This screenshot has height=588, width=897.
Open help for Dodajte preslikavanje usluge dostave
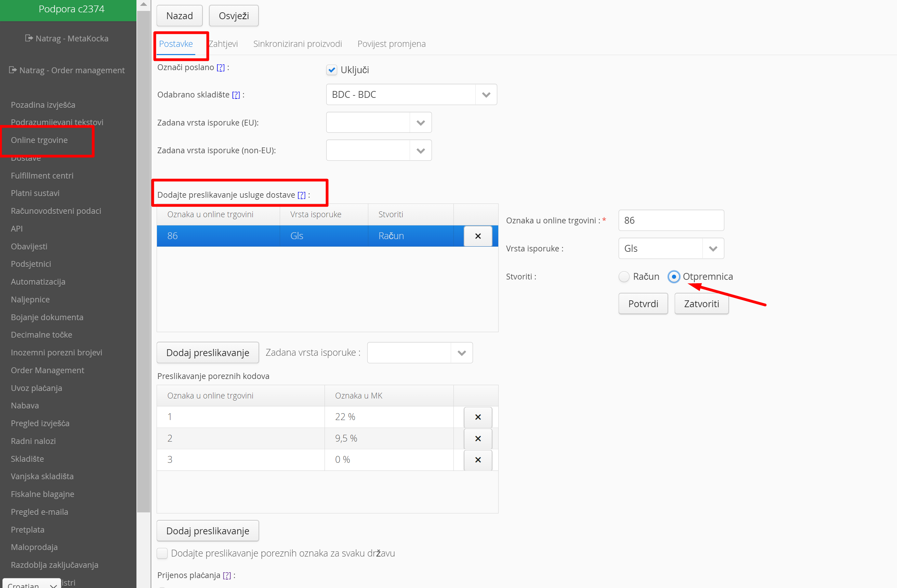pos(301,195)
